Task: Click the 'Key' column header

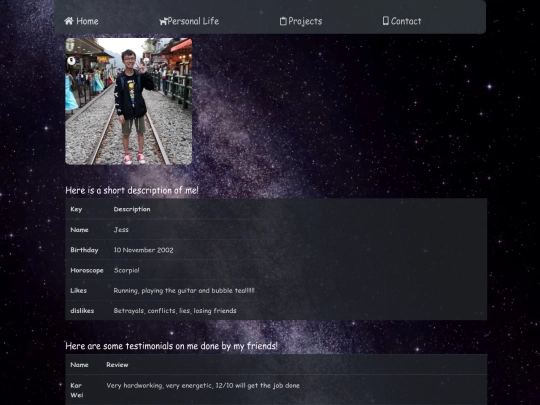Action: tap(76, 209)
